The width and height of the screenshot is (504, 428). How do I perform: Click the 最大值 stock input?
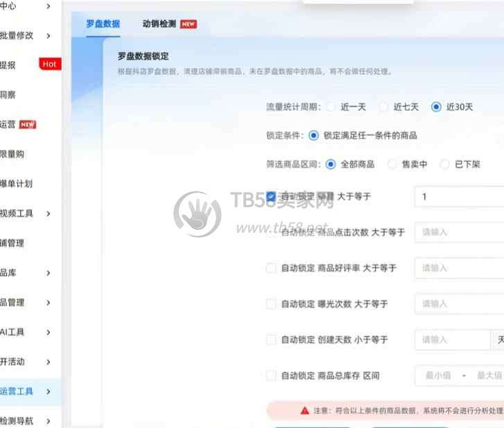(x=489, y=375)
